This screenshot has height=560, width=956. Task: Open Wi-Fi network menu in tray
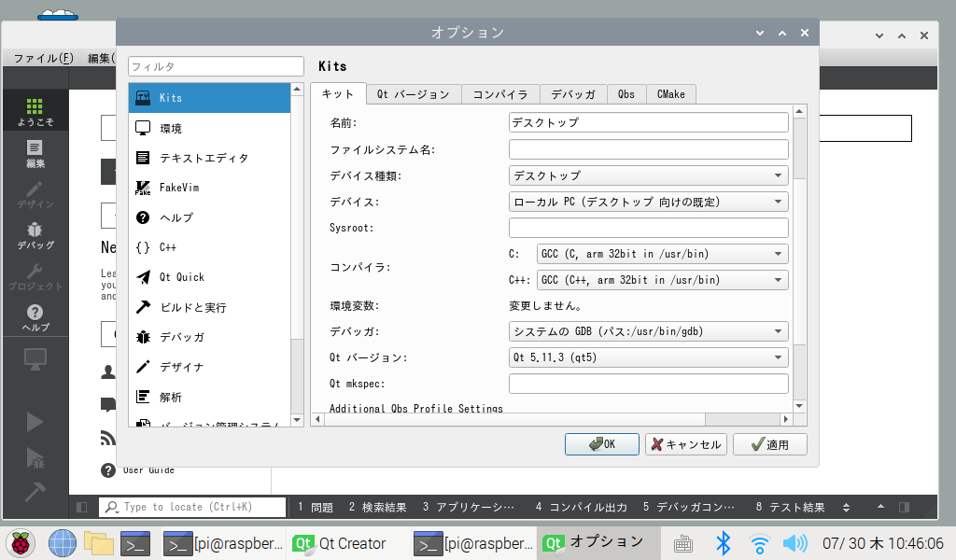point(759,543)
